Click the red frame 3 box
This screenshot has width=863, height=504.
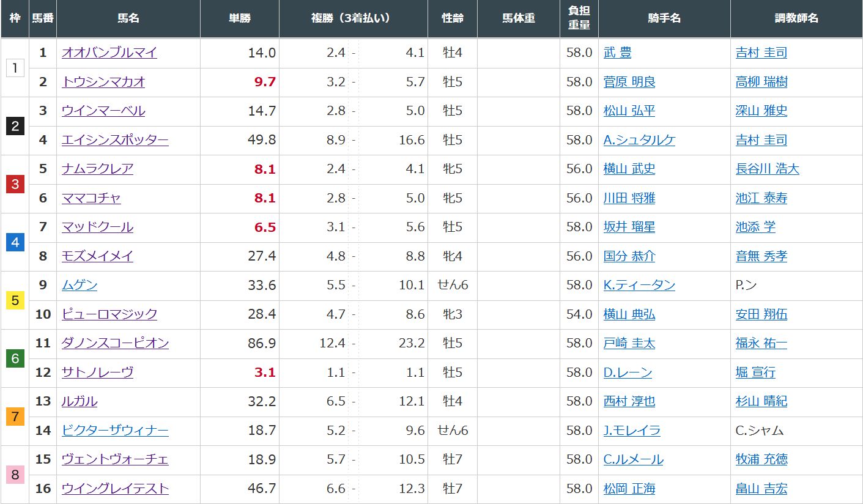pyautogui.click(x=15, y=184)
